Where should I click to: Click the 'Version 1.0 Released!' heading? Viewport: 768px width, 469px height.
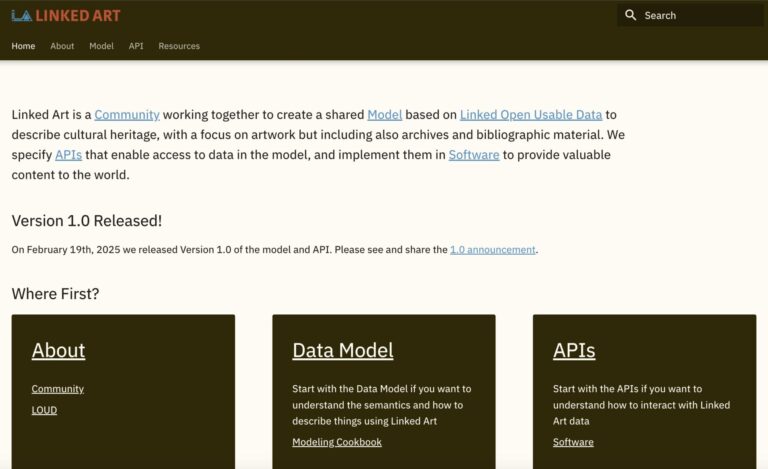tap(87, 221)
